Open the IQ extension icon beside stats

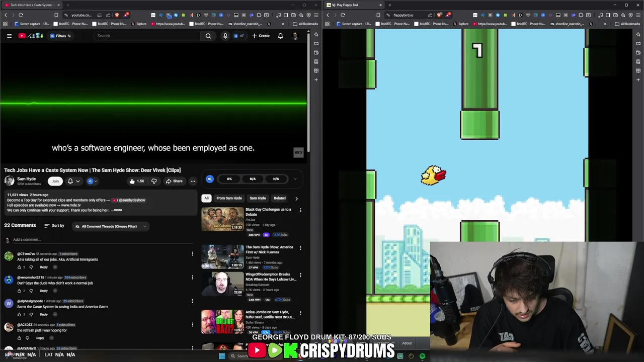[210, 179]
